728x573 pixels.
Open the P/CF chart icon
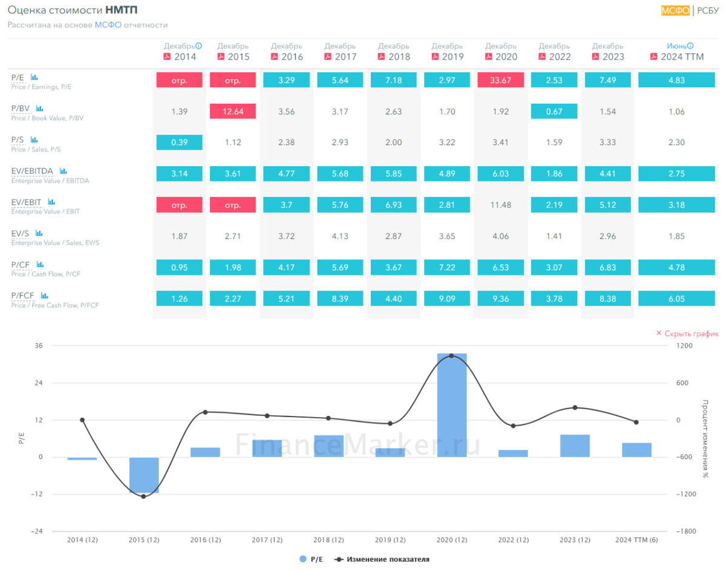40,264
